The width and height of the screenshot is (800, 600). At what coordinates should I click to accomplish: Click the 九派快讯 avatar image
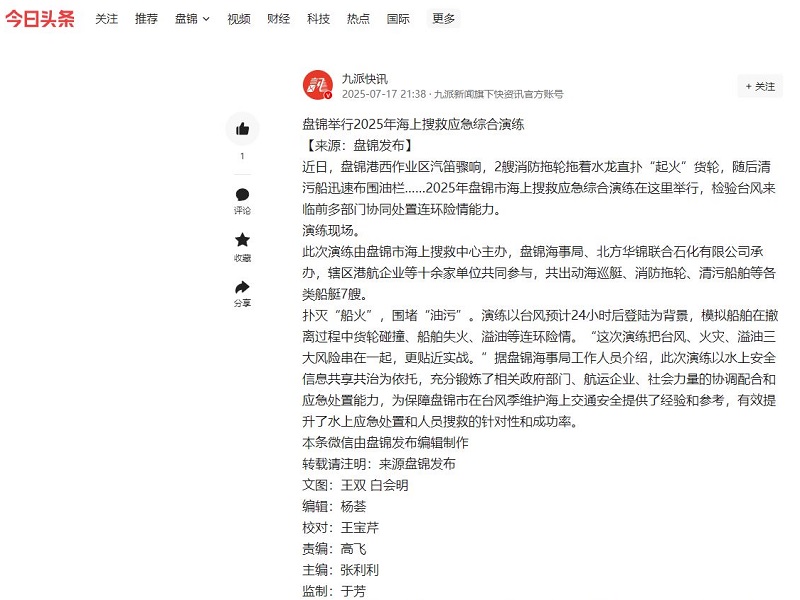point(317,85)
